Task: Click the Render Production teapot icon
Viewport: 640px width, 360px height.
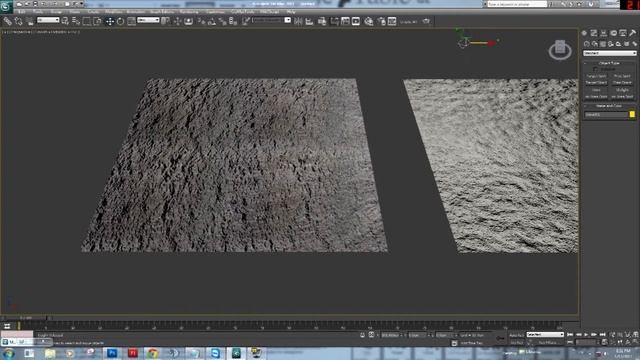Action: 426,21
